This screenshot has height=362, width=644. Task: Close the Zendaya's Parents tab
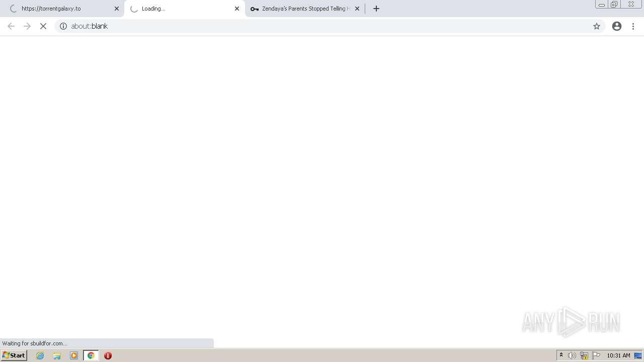click(x=357, y=9)
